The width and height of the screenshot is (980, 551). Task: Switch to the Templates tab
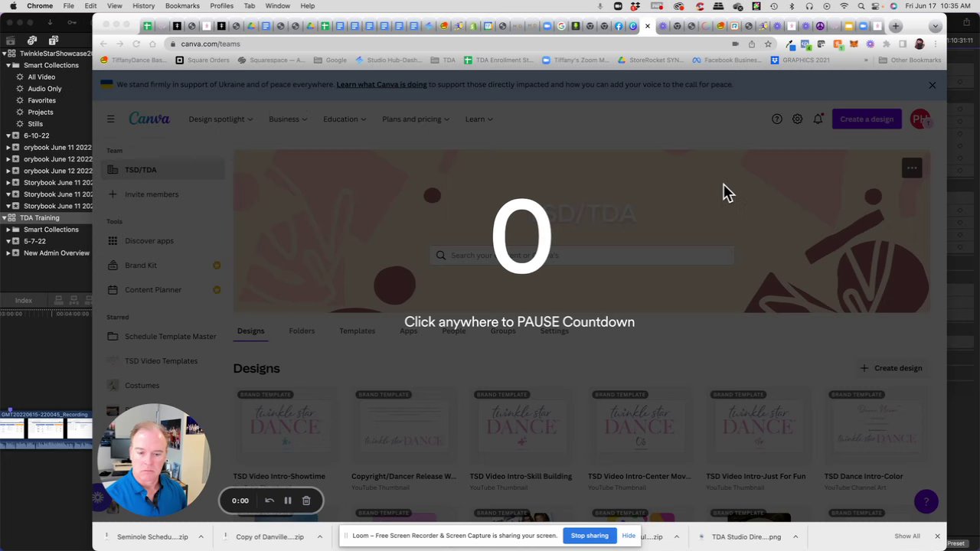point(357,331)
